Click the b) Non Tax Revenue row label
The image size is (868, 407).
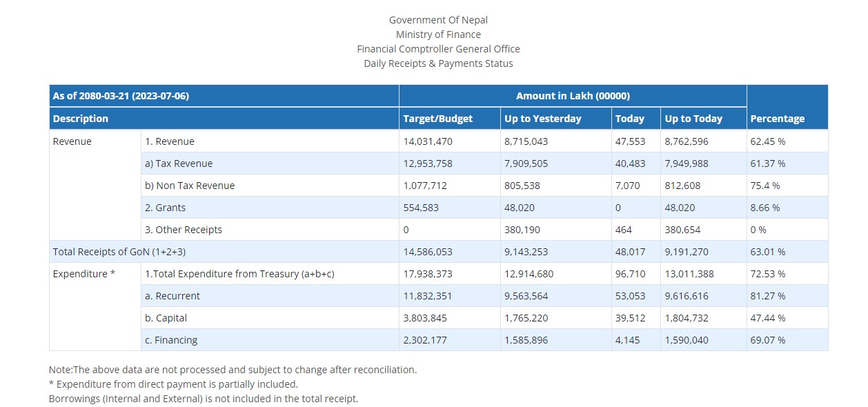point(190,186)
